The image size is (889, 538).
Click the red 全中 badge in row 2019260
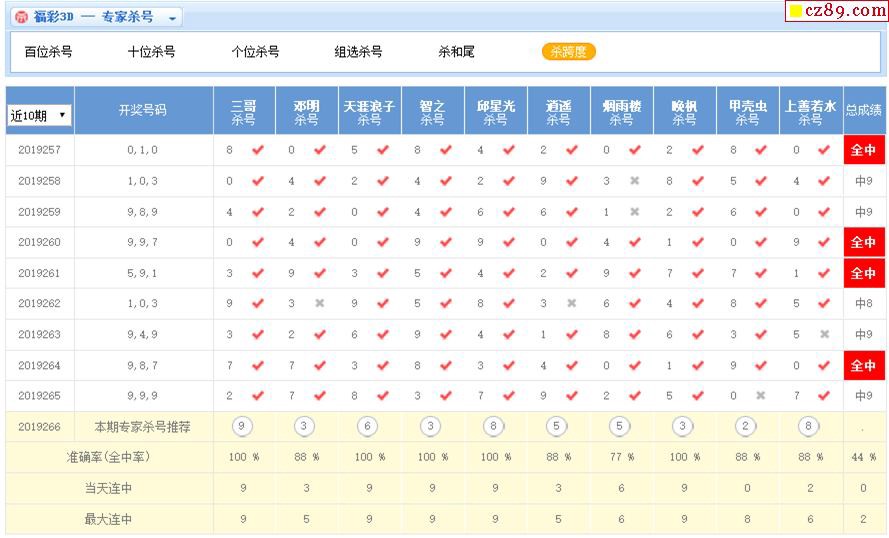862,243
